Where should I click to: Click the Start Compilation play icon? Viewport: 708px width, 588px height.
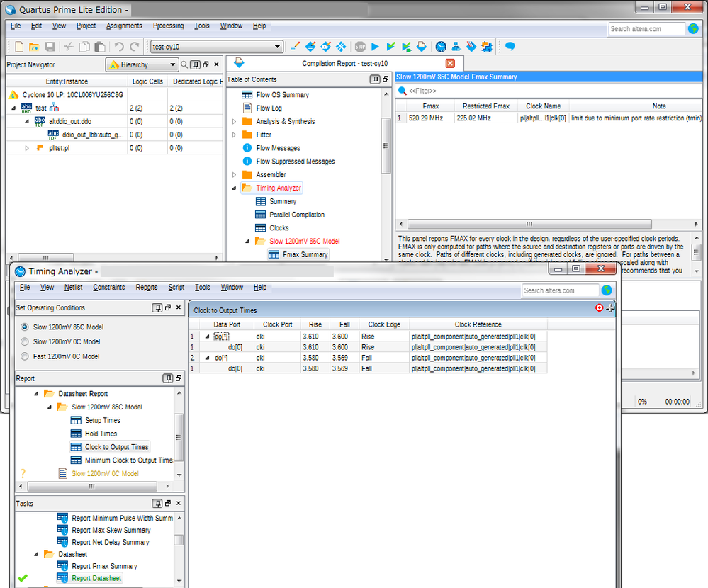(376, 47)
